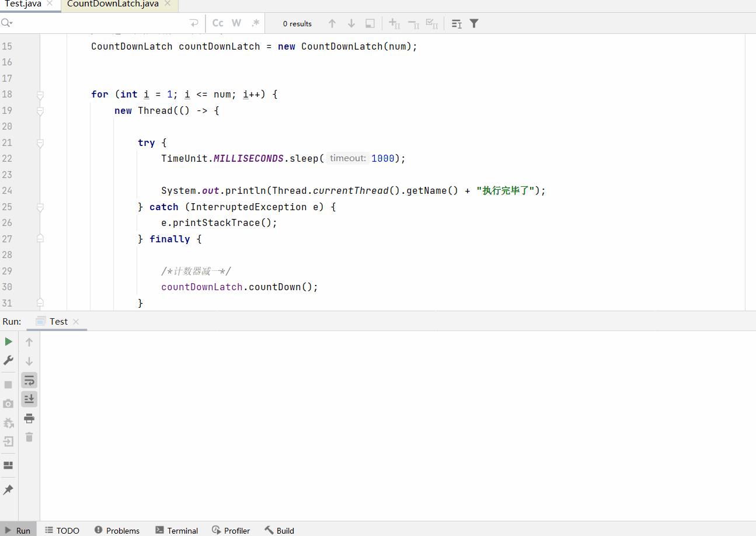Open the Terminal tool window
The image size is (756, 536).
click(x=176, y=530)
